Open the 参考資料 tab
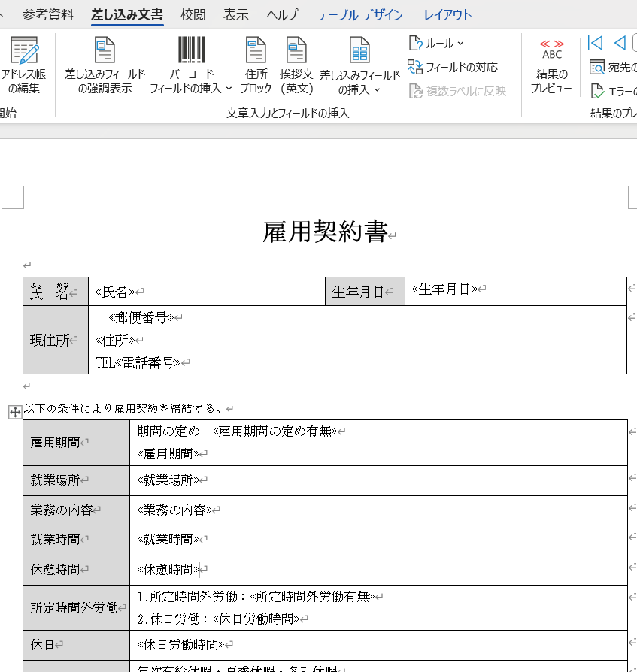Viewport: 637px width, 672px height. (47, 14)
